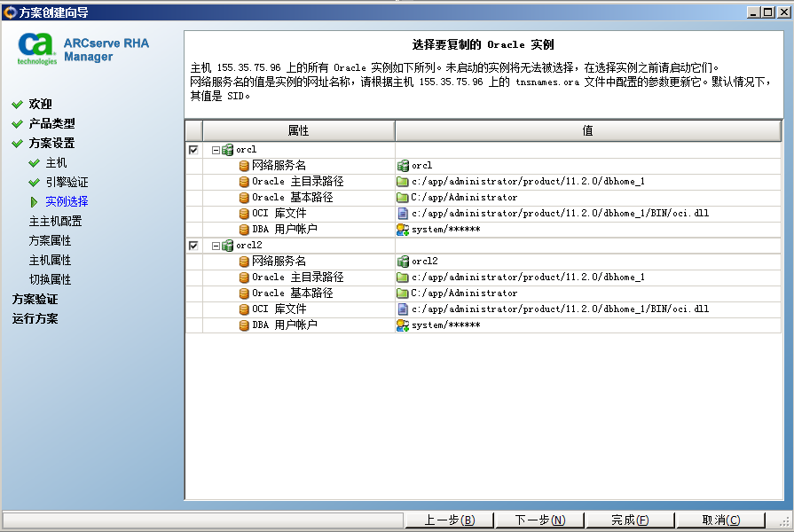Click the orcl instance database icon
The width and height of the screenshot is (794, 532).
point(228,150)
